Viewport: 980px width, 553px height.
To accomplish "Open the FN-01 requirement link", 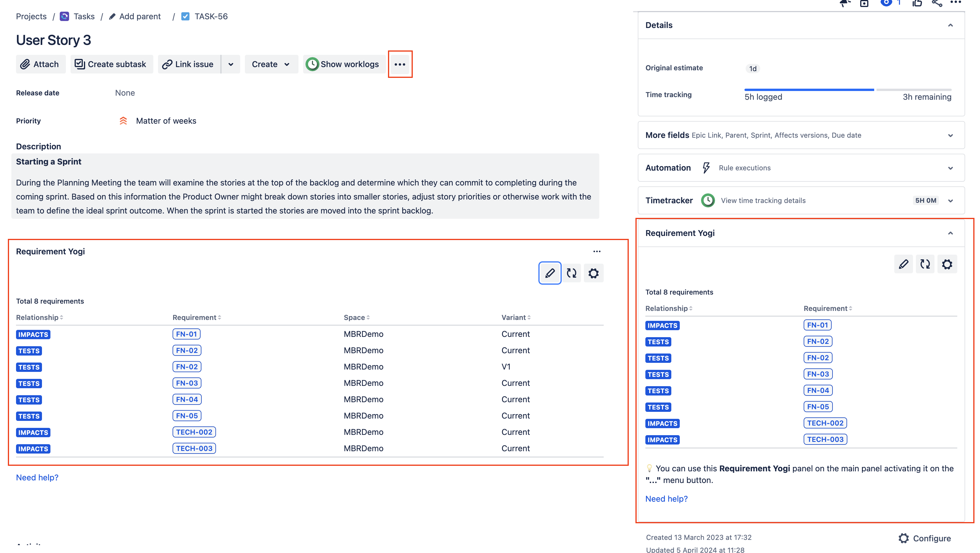I will (186, 334).
